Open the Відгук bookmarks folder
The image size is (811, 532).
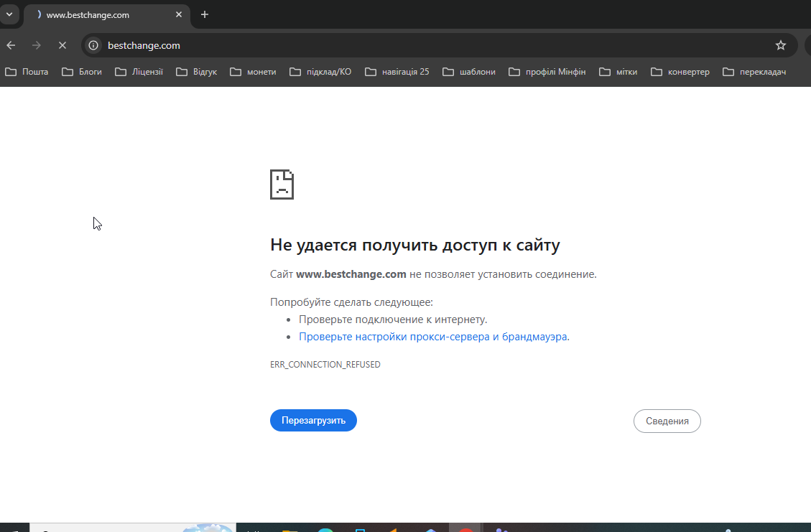point(197,72)
